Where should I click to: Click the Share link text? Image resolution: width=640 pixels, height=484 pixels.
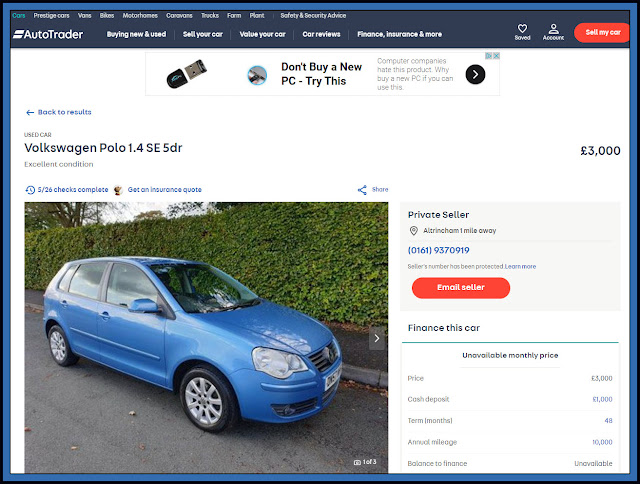(x=380, y=189)
